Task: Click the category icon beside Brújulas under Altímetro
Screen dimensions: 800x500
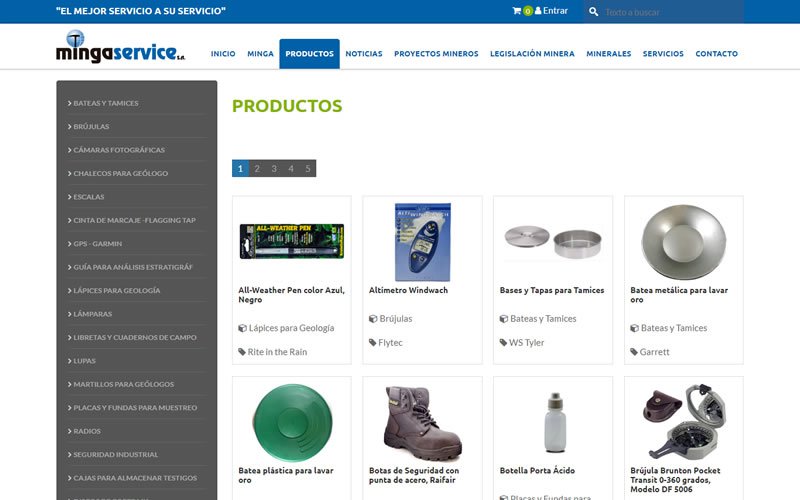Action: (373, 319)
